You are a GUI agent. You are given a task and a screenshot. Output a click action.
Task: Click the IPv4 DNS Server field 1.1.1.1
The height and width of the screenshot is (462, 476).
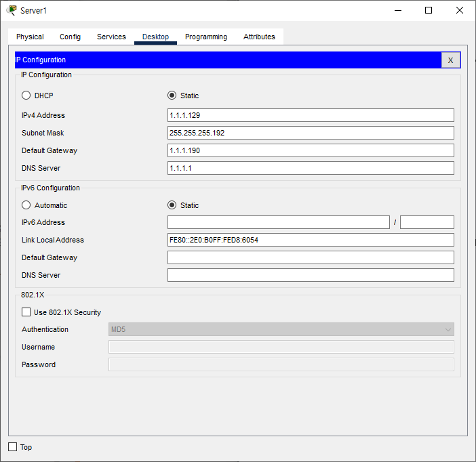(311, 168)
